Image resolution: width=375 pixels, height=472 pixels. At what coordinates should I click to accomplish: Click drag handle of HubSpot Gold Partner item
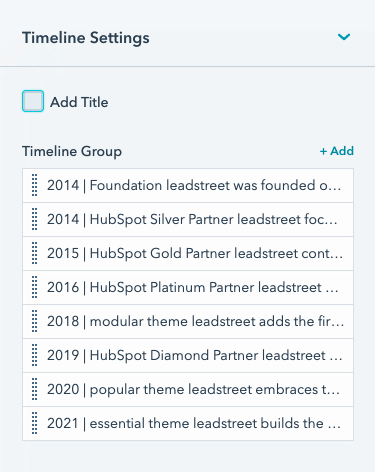pos(34,253)
